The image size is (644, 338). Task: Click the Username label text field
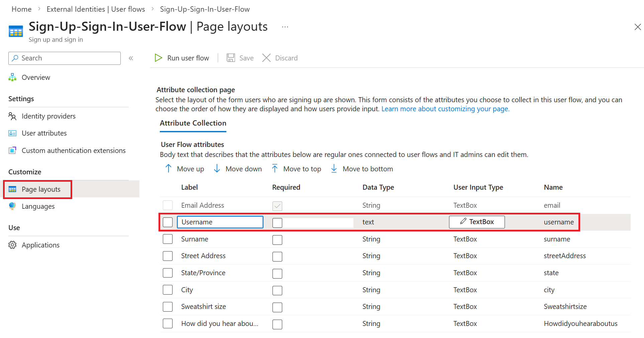click(x=220, y=222)
